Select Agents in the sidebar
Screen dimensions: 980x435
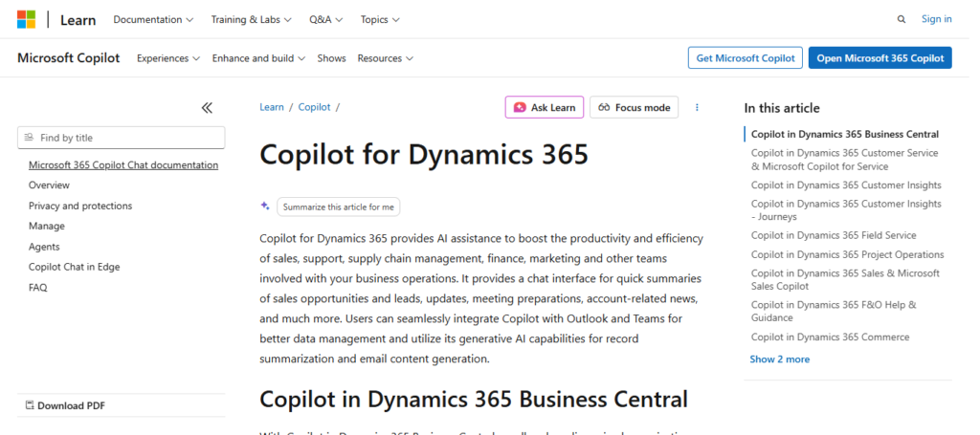point(44,247)
